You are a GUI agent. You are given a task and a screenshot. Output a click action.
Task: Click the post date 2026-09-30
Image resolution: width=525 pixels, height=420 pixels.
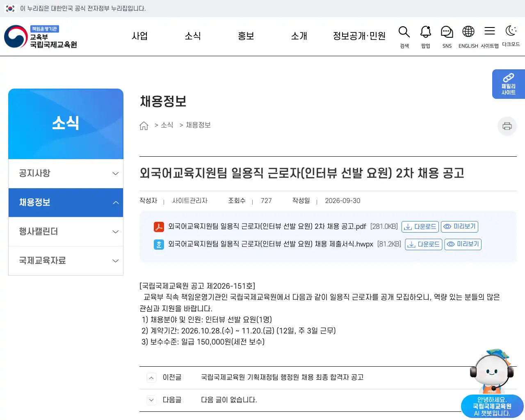click(342, 201)
